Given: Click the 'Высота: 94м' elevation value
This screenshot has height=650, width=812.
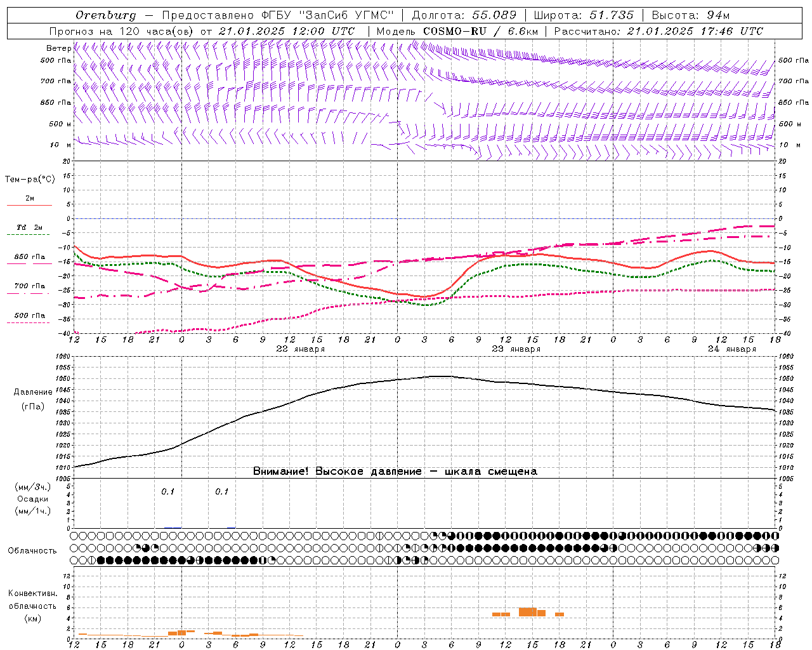Looking at the screenshot, I should coord(691,15).
